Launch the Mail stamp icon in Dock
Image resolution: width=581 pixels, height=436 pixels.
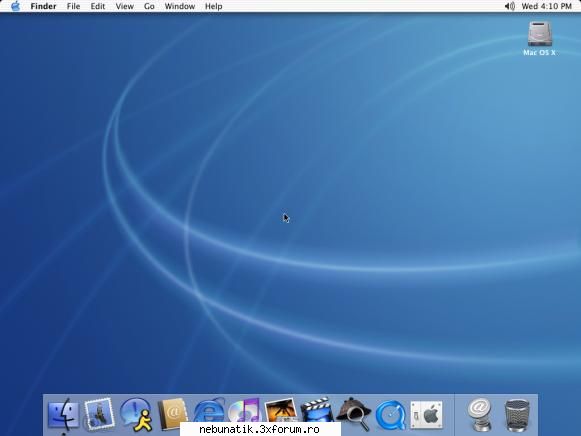click(99, 414)
